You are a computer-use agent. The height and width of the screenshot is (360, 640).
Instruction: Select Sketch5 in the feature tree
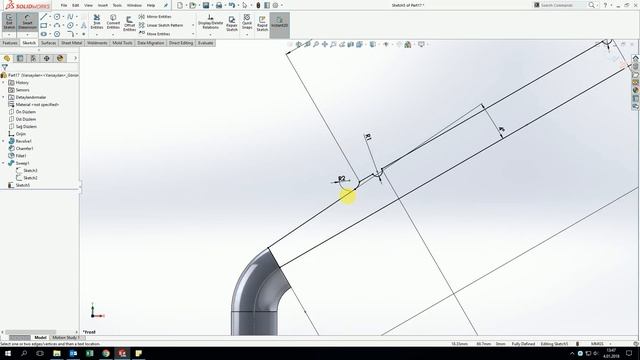click(19, 185)
